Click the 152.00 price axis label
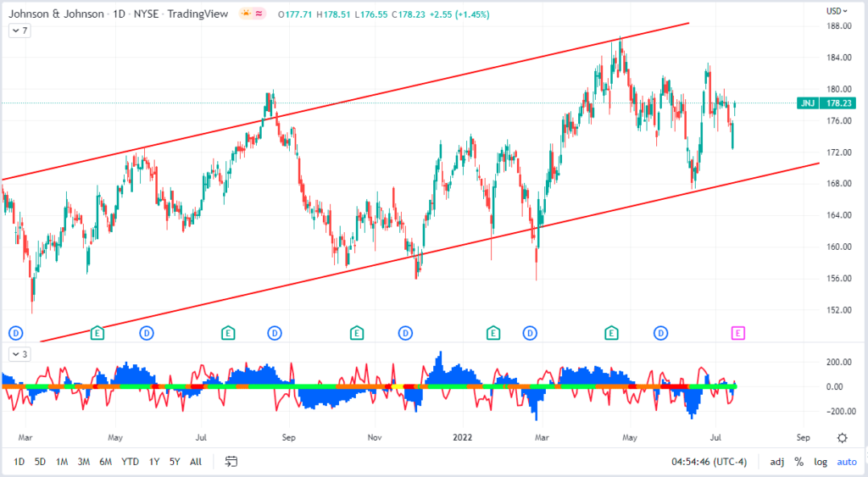Image resolution: width=868 pixels, height=477 pixels. coord(839,310)
